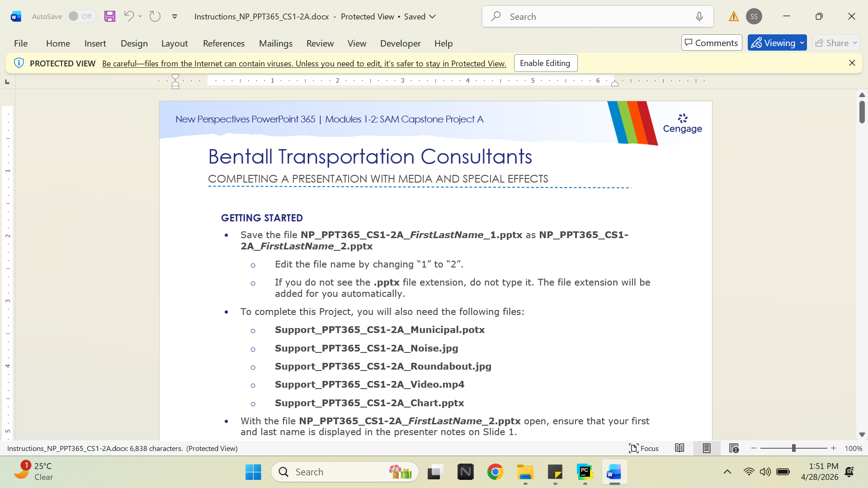Toggle the AutoSave switch
Screen dimensions: 868x488
pos(81,16)
